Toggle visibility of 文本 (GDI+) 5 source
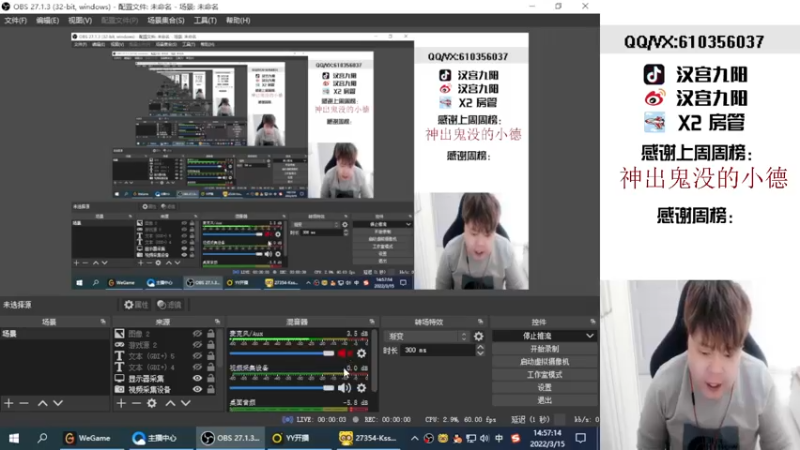The image size is (800, 450). click(x=197, y=356)
